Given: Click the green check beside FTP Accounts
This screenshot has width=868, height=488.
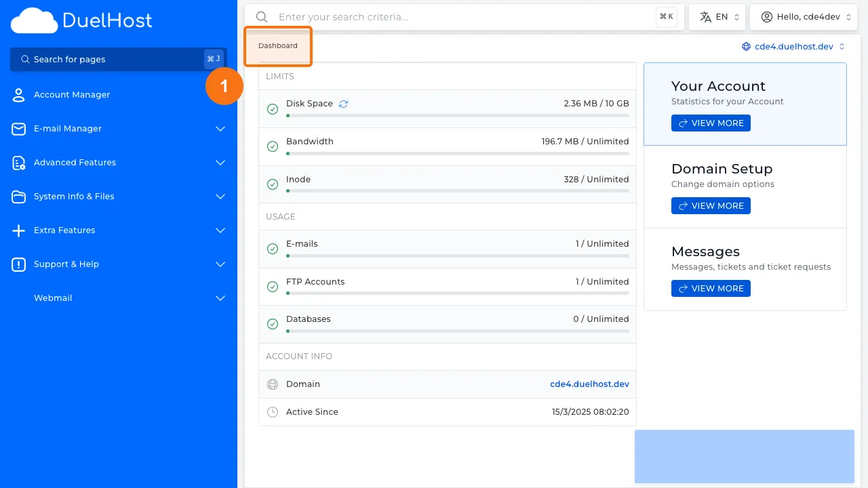Looking at the screenshot, I should [x=273, y=286].
